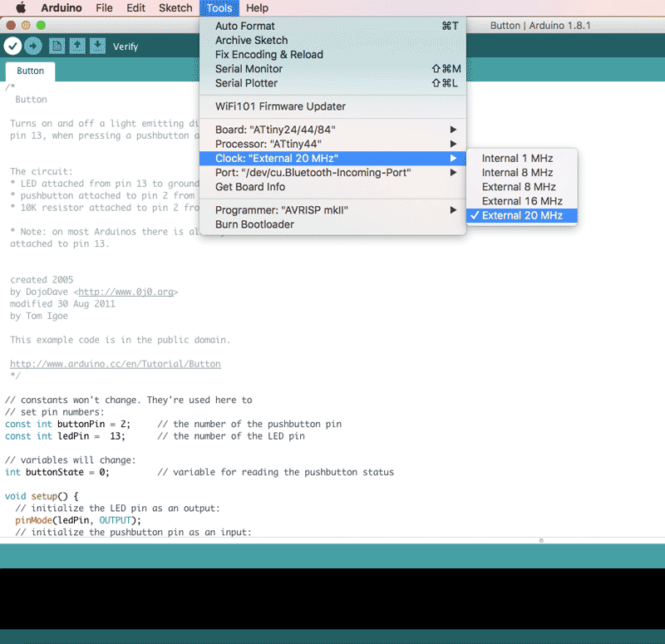Click the Verify checkmark toolbar button

pos(12,46)
